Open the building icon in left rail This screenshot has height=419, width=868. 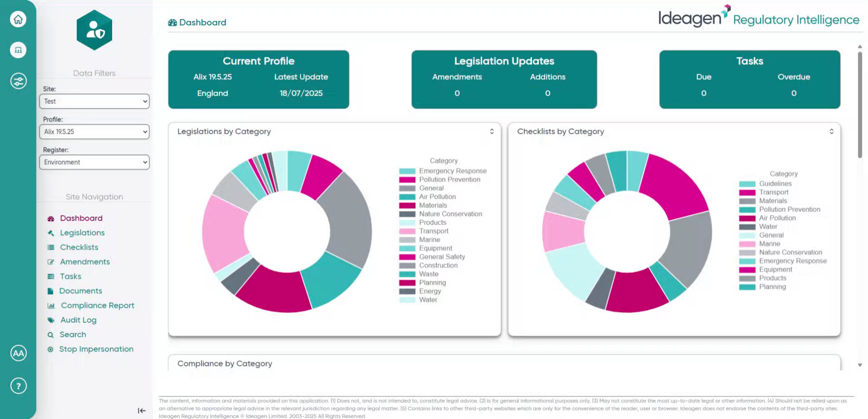click(x=18, y=50)
